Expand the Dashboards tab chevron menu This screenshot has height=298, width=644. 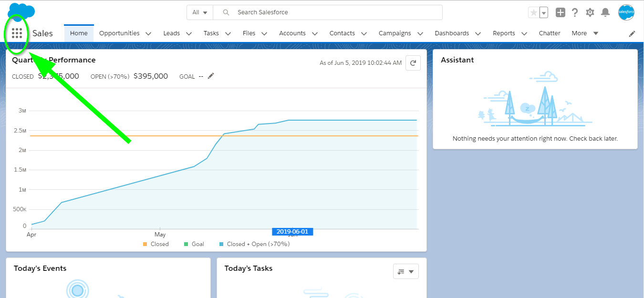click(x=478, y=33)
